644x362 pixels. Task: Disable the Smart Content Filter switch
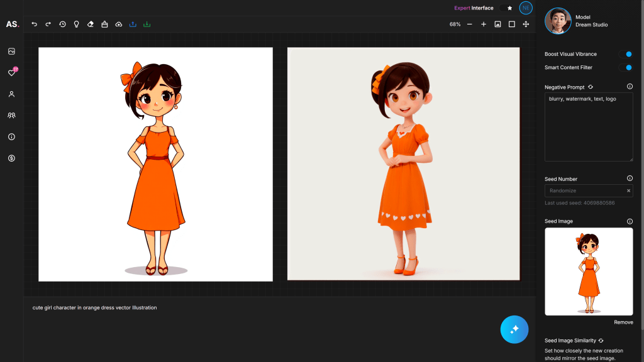click(625, 67)
